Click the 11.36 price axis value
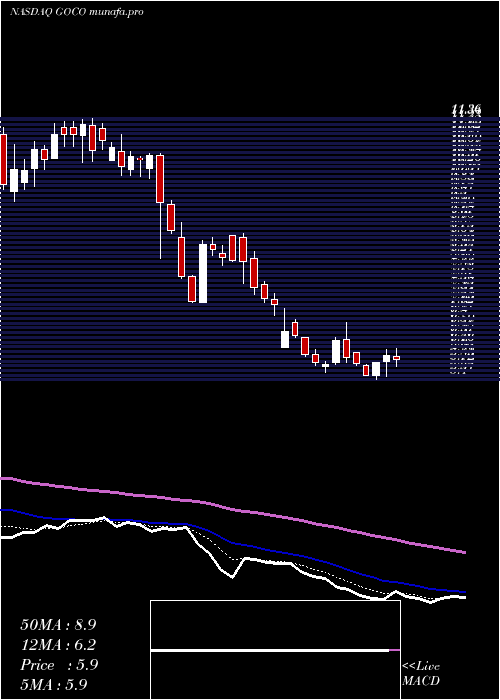Screen dimensions: 500x700 tap(466, 108)
